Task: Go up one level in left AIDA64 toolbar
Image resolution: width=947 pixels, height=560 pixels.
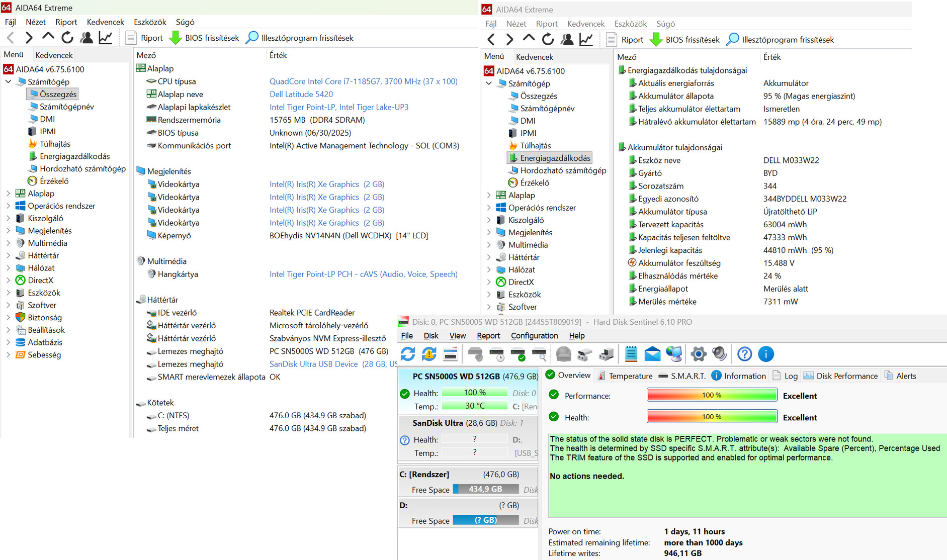Action: pos(48,37)
